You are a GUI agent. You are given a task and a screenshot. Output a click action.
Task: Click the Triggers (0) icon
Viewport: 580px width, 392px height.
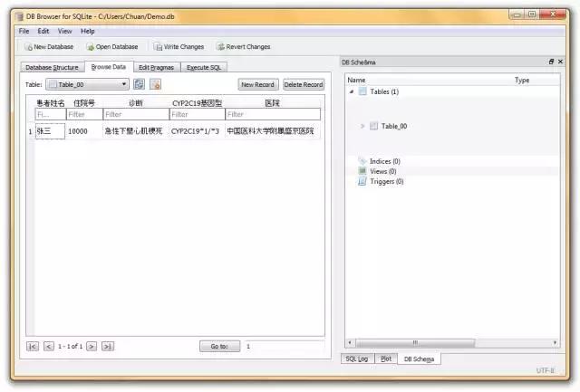click(362, 181)
